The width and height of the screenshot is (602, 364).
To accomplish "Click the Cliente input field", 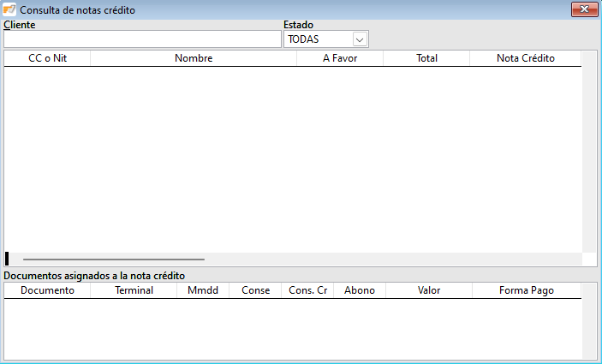I will pyautogui.click(x=142, y=39).
